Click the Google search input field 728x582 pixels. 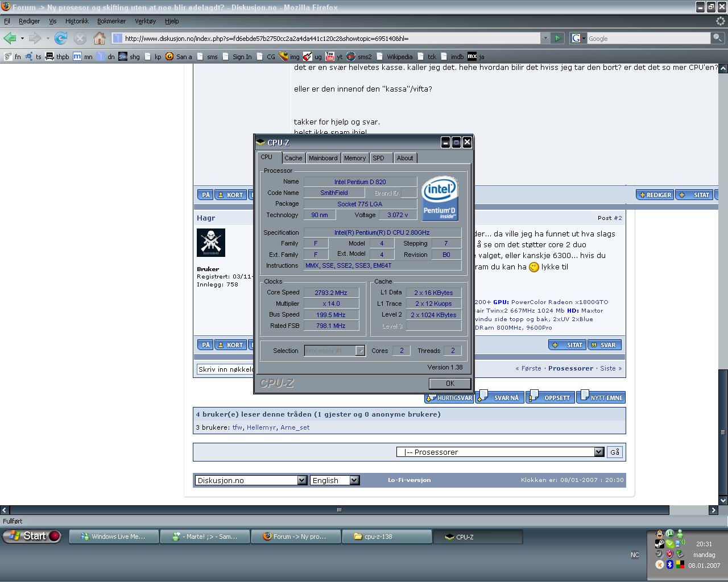[x=648, y=38]
